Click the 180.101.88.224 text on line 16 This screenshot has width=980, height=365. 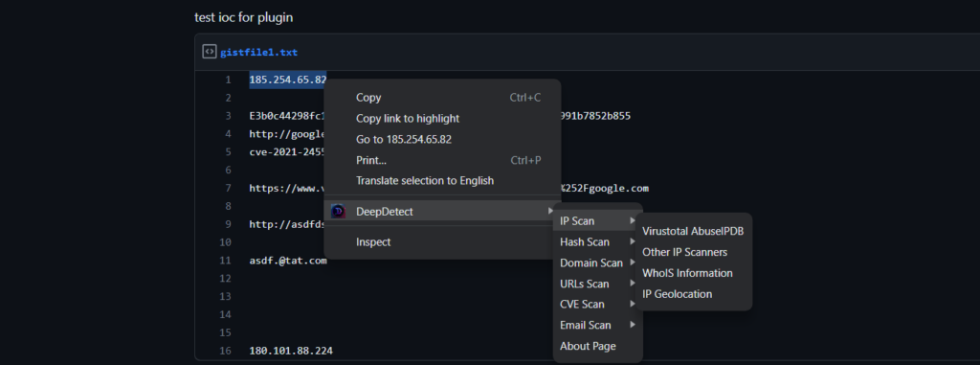pos(291,351)
